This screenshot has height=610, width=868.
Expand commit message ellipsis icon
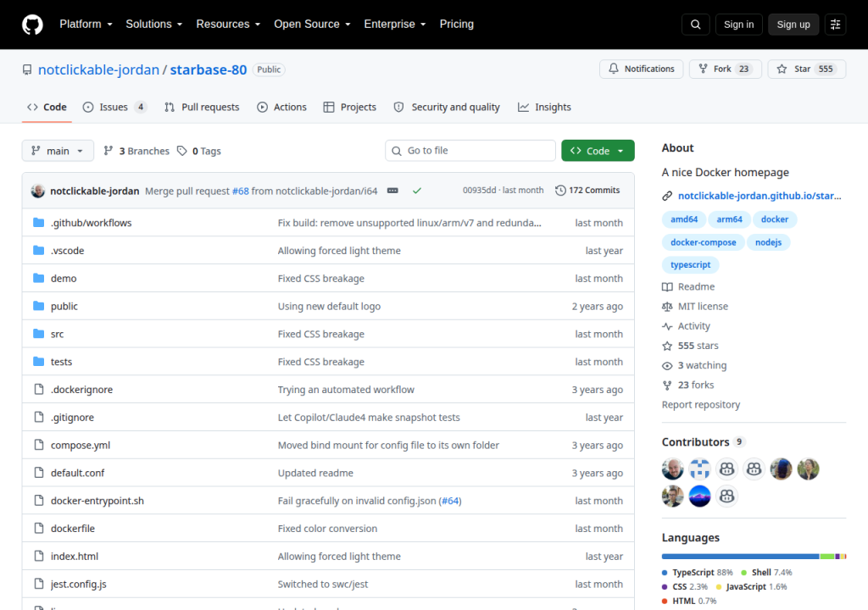pyautogui.click(x=392, y=191)
